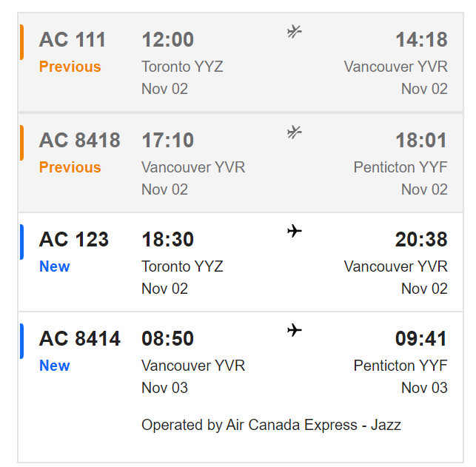Click the cancelled plane icon for AC 8418
This screenshot has height=467, width=476.
click(x=294, y=132)
